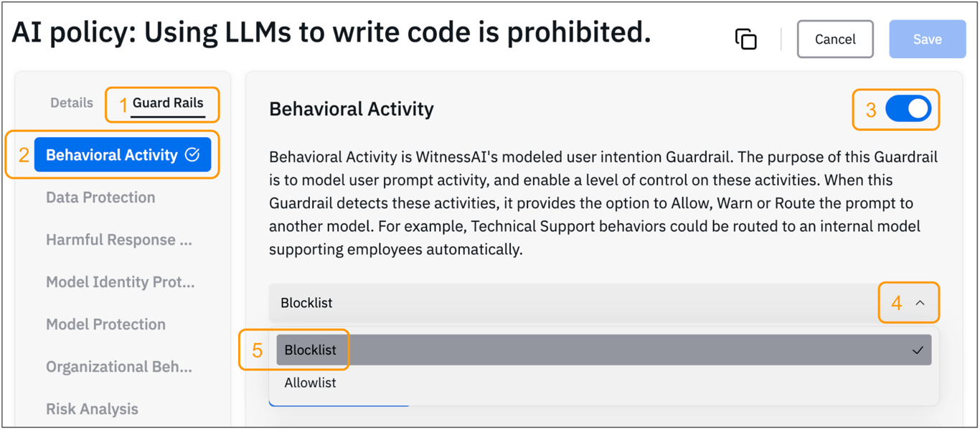Click the checkmark beside the Blocklist option
Screen dimensions: 980x430
tap(918, 350)
